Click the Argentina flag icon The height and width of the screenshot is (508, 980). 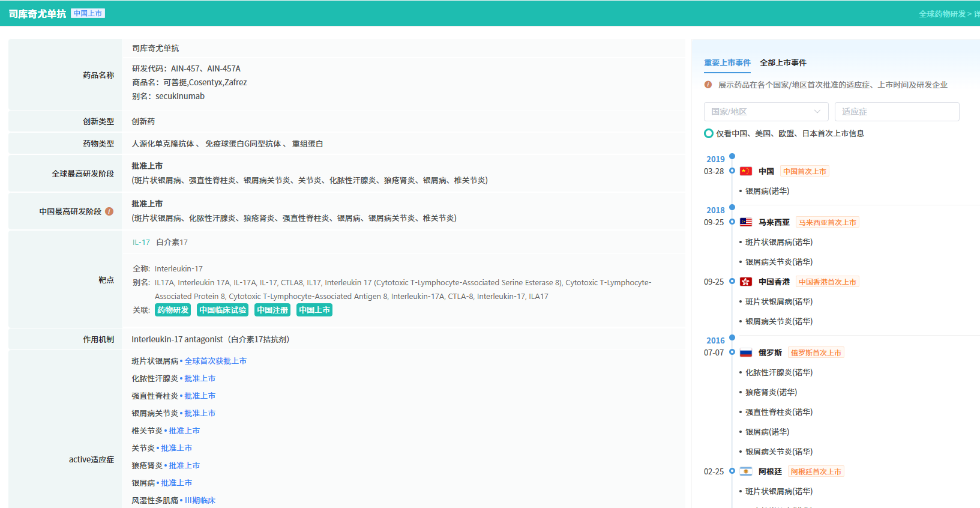tap(746, 471)
